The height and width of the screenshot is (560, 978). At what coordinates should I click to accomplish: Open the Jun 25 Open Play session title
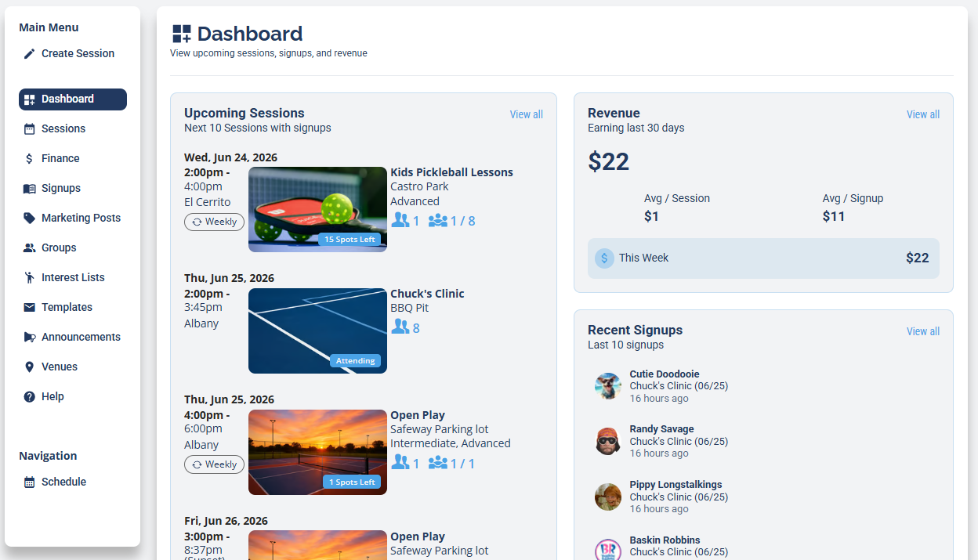[x=418, y=415]
